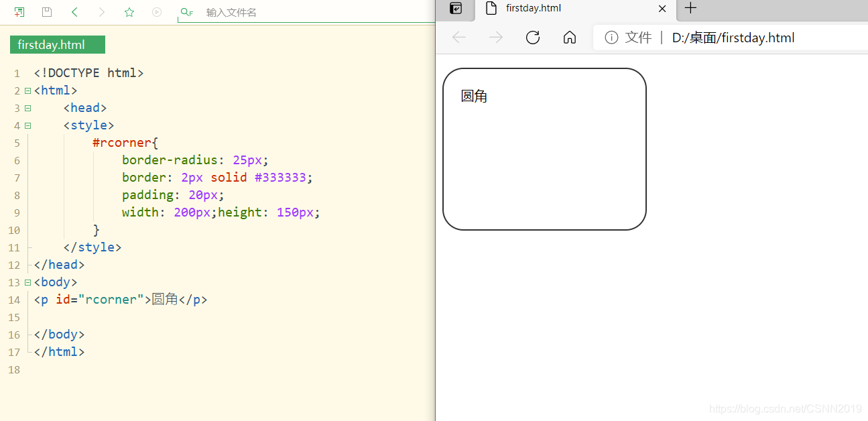Click the closing </head> tag on line 12
This screenshot has height=421, width=868.
click(x=59, y=265)
